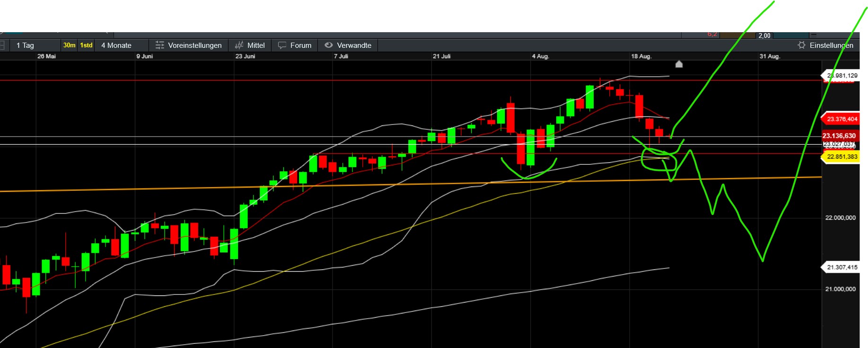Open the 1 Tag interval dropdown
The width and height of the screenshot is (868, 348).
25,45
